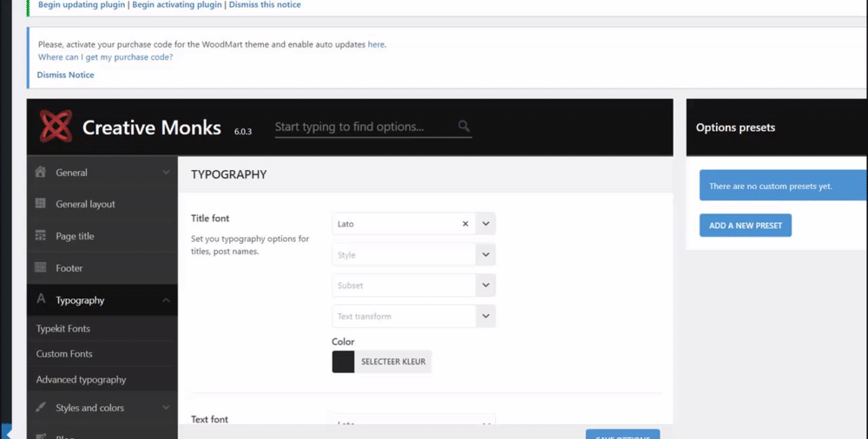The height and width of the screenshot is (439, 868).
Task: Open the General layout section
Action: pyautogui.click(x=102, y=204)
